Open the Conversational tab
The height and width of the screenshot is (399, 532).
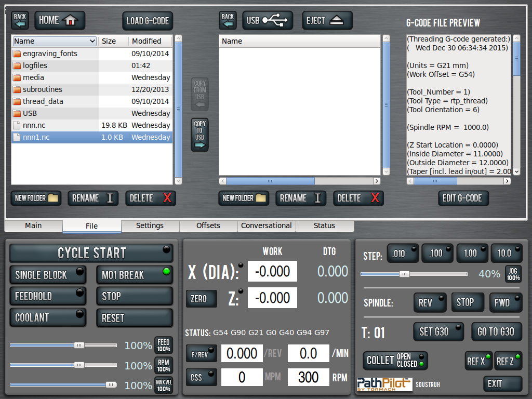[x=267, y=225]
